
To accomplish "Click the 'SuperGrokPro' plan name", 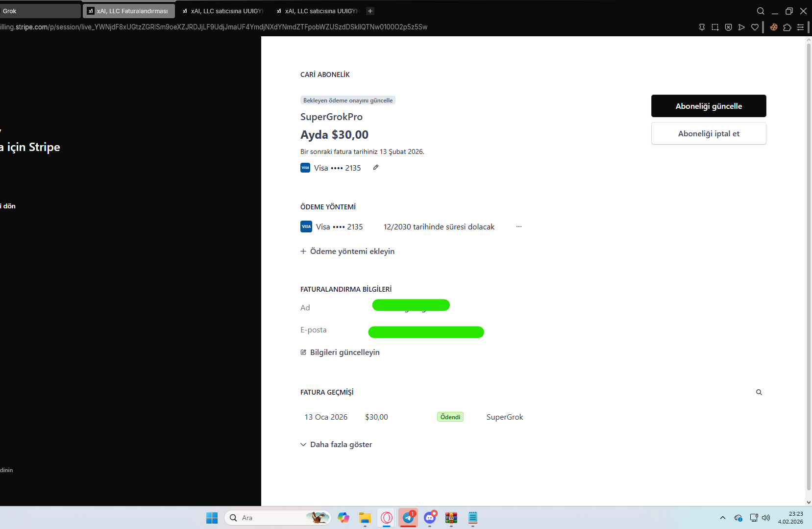I will (x=332, y=117).
